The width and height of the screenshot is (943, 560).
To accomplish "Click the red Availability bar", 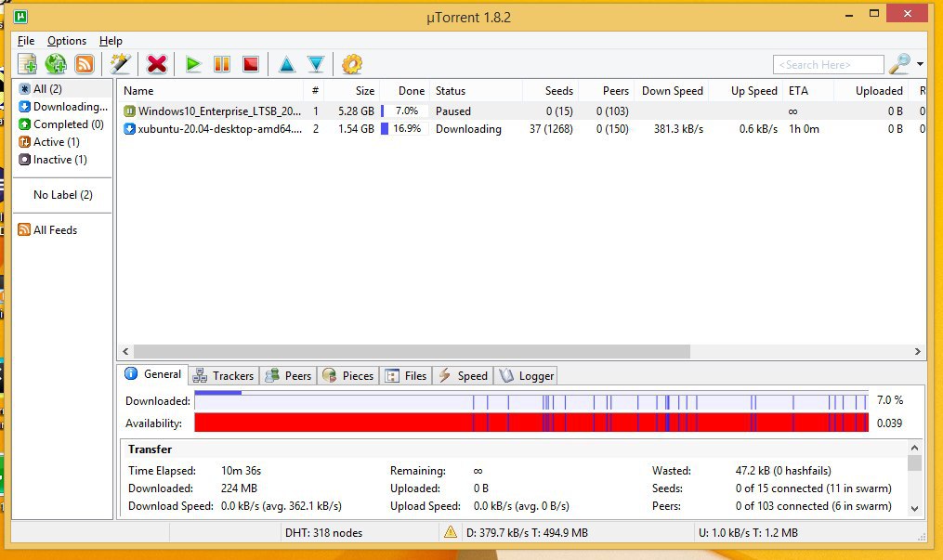I will tap(531, 423).
